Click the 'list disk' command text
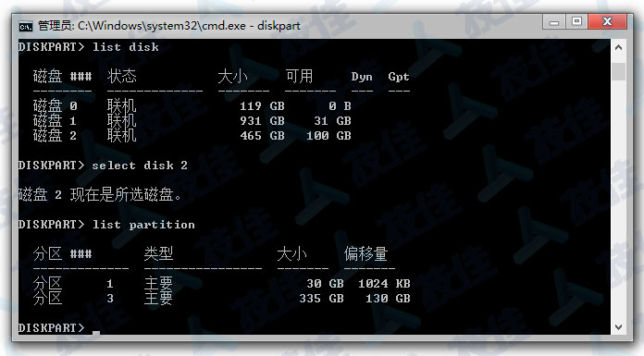Screen dimensions: 644x356 point(125,47)
